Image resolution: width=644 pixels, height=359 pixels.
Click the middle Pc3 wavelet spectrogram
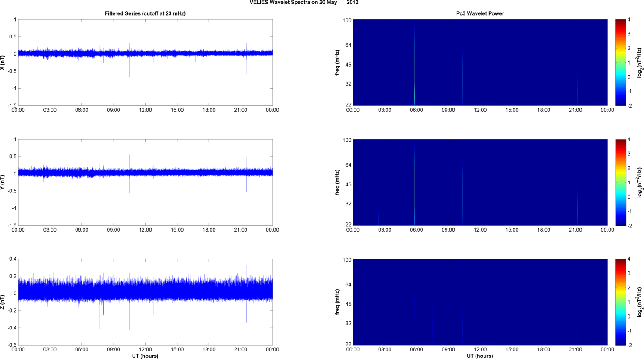(x=480, y=182)
